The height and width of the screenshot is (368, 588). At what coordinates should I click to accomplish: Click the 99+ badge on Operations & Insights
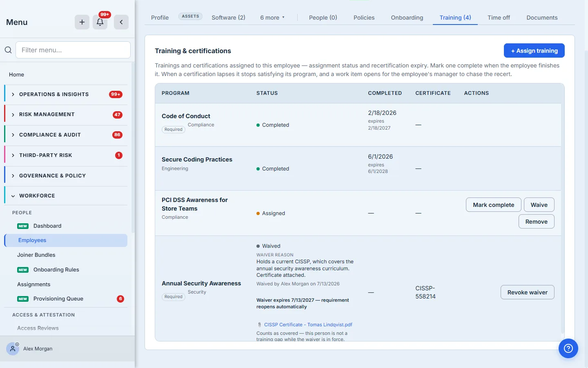(x=116, y=94)
